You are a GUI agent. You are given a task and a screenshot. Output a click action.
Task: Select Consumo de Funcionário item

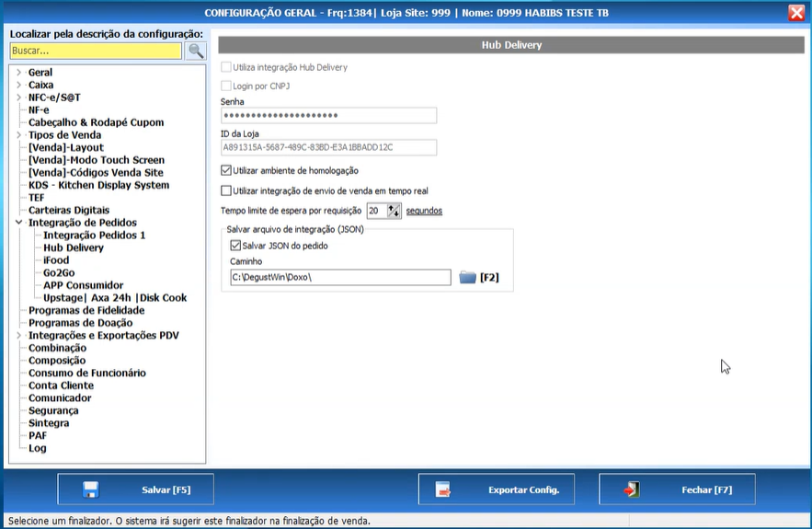pyautogui.click(x=87, y=373)
